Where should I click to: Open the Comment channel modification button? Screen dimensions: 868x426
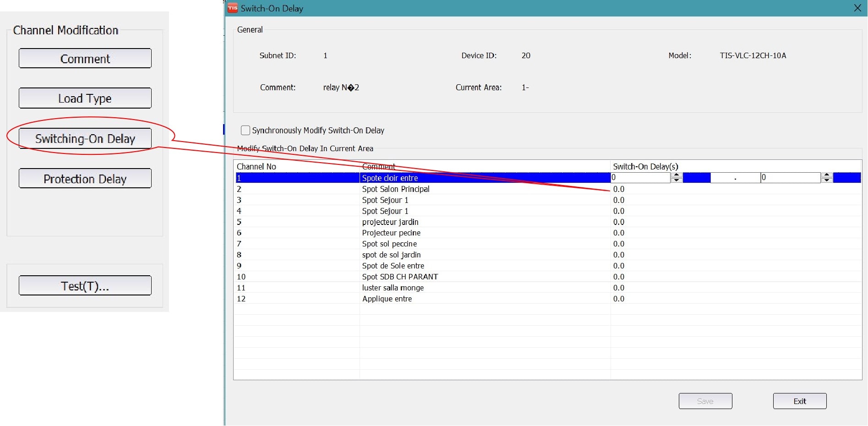pyautogui.click(x=85, y=59)
